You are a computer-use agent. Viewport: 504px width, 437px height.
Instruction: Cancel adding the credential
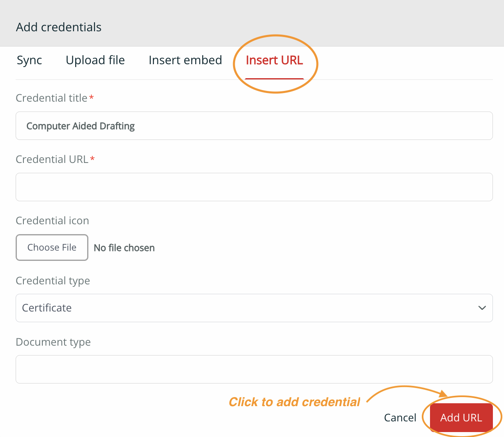(x=400, y=418)
